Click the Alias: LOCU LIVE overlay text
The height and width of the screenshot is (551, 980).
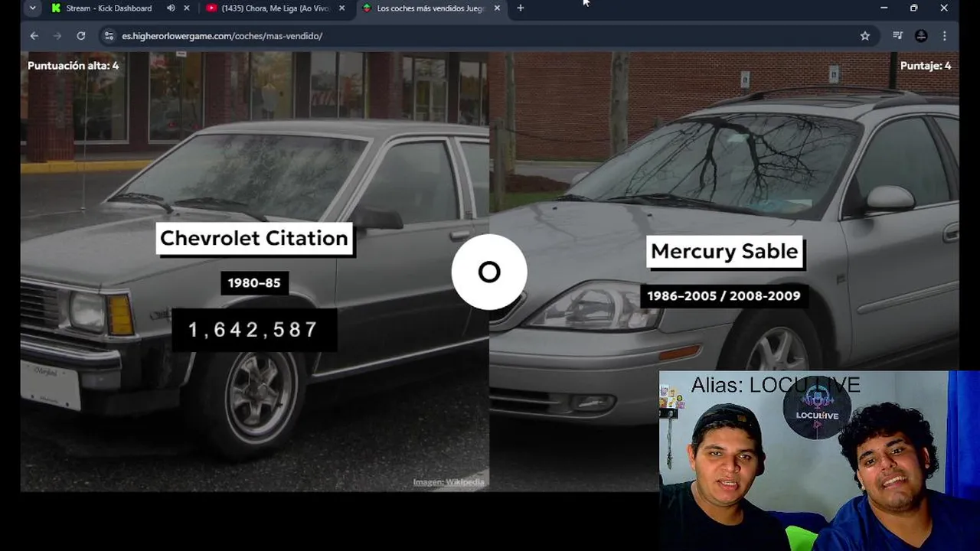click(x=776, y=385)
